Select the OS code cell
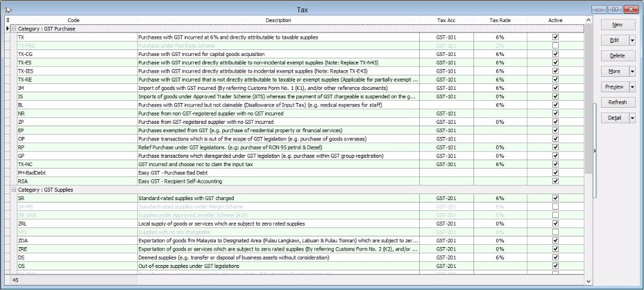Viewport: 644px width, 290px height. [77, 266]
